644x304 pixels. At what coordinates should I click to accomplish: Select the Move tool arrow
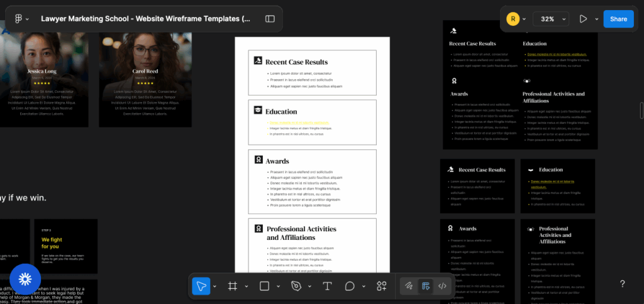tap(201, 286)
